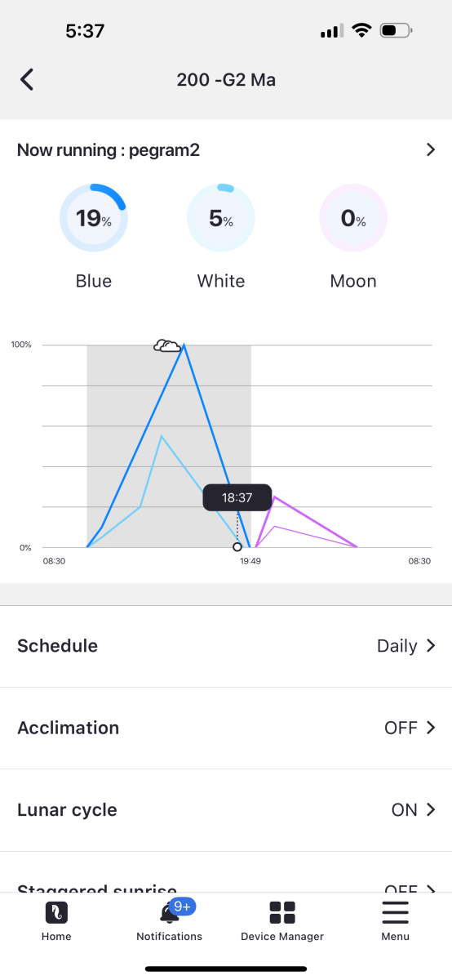Screen dimensions: 452x980
Task: Tap the Wi-Fi status icon
Action: tap(360, 31)
